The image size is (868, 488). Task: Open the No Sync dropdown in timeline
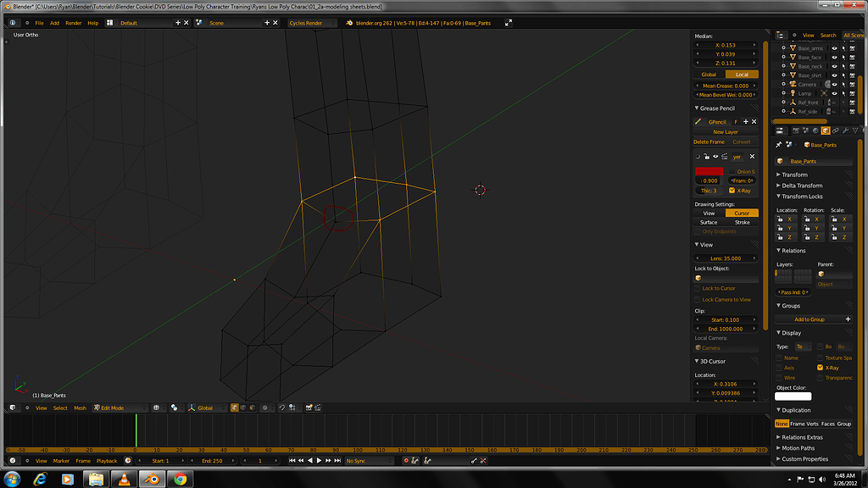[x=368, y=460]
